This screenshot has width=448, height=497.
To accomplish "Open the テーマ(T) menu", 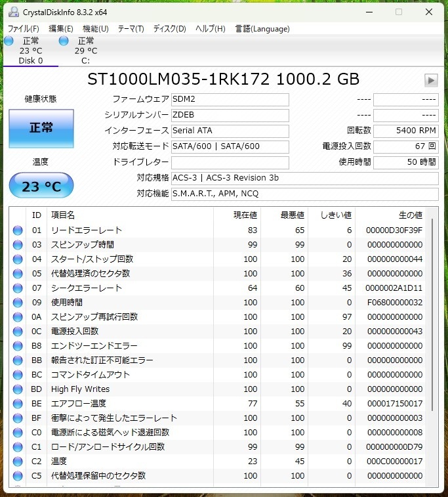I will point(131,29).
